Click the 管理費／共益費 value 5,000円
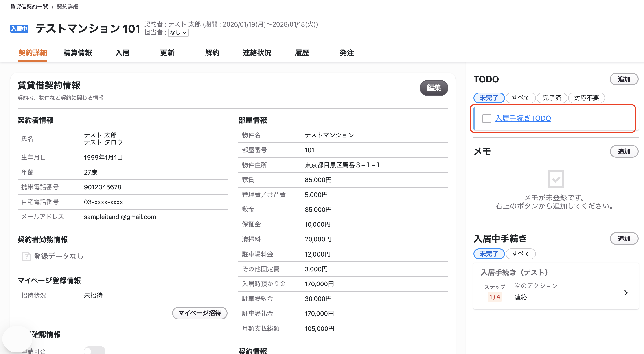This screenshot has width=644, height=354. click(316, 195)
